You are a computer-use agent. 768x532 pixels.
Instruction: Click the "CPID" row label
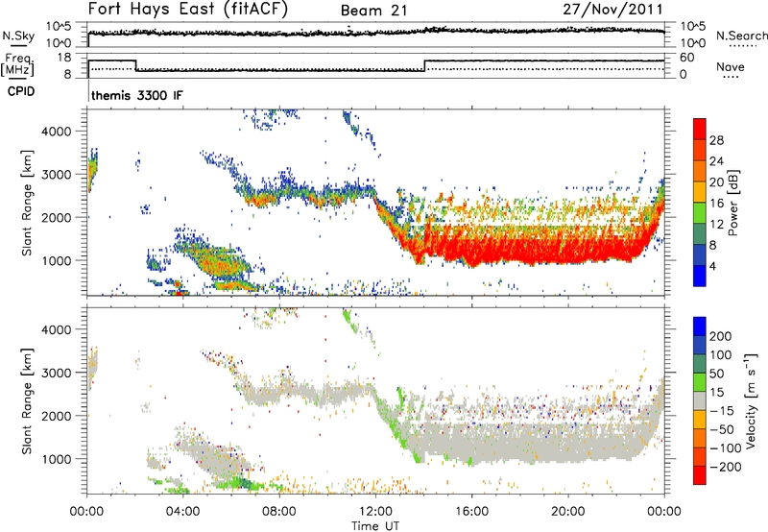[21, 91]
